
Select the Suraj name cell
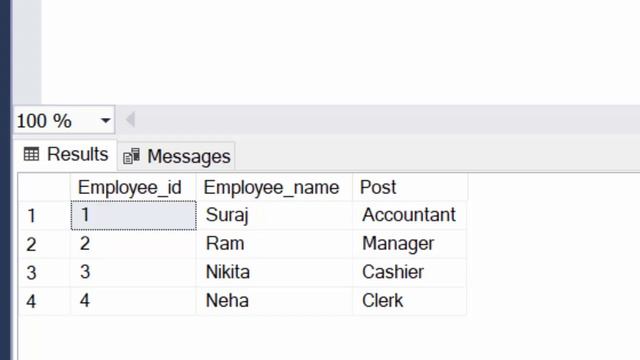275,216
